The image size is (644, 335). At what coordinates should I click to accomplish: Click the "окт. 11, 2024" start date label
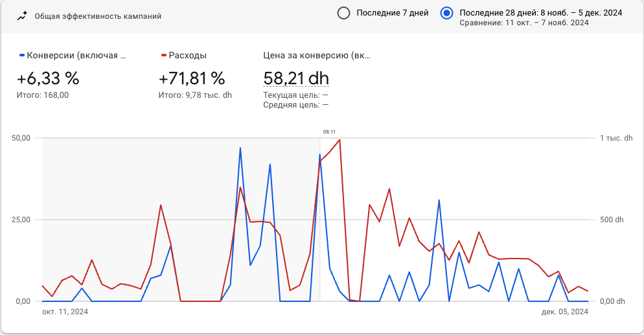(65, 312)
